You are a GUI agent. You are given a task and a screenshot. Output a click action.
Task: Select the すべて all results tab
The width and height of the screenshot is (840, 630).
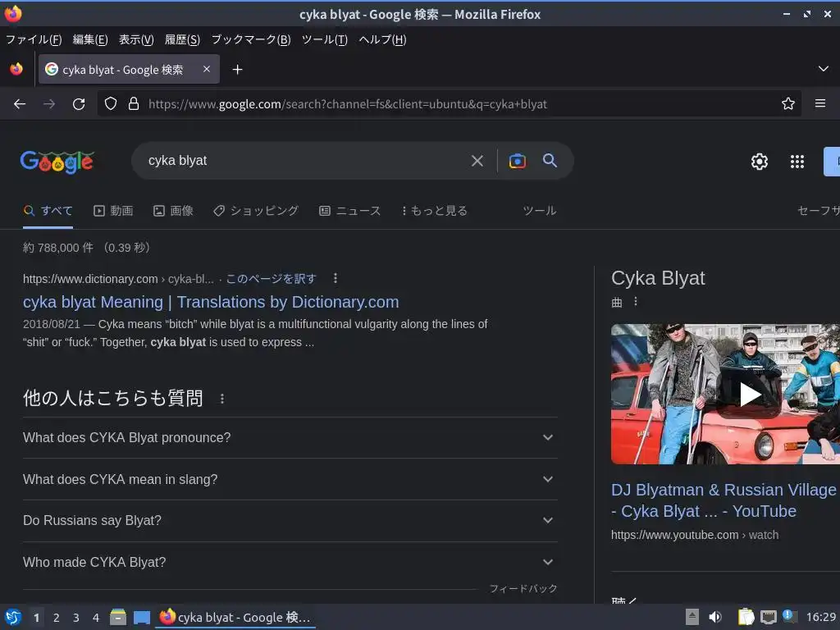(48, 211)
